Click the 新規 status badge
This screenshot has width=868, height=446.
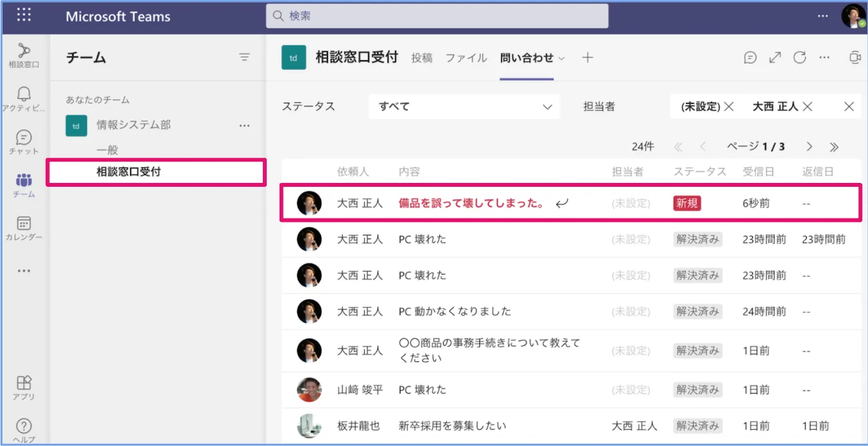click(x=687, y=204)
